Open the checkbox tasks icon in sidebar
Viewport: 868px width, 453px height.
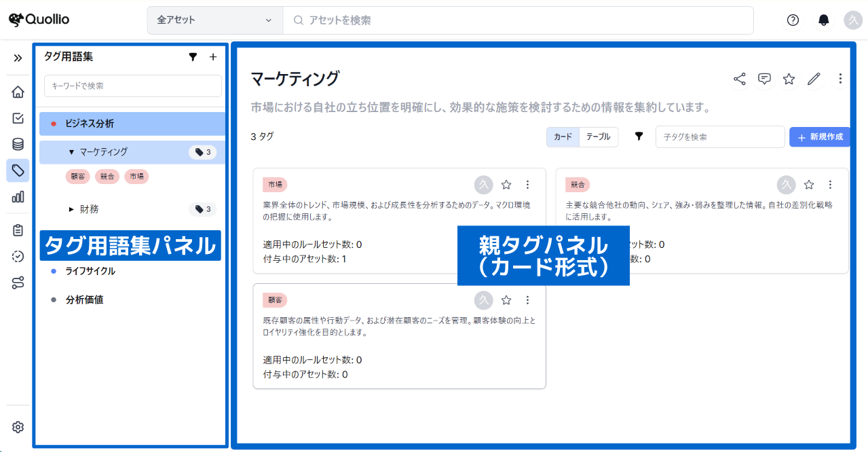click(18, 118)
